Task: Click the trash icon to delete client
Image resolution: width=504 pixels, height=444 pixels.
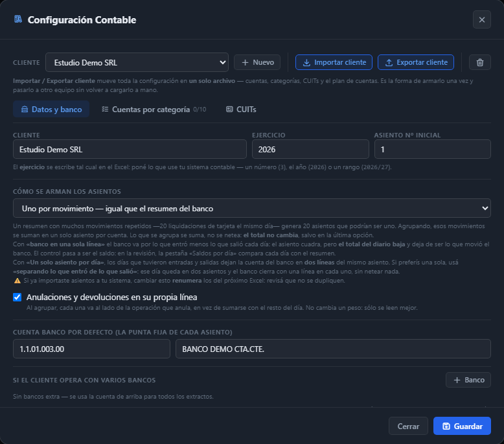Action: (x=479, y=62)
